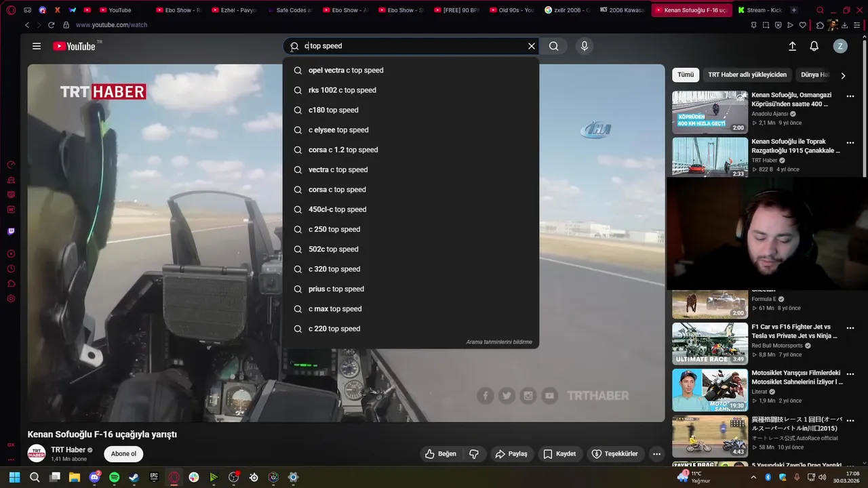Select suggestion 'c180 top speed'
The height and width of the screenshot is (488, 868).
tap(411, 110)
